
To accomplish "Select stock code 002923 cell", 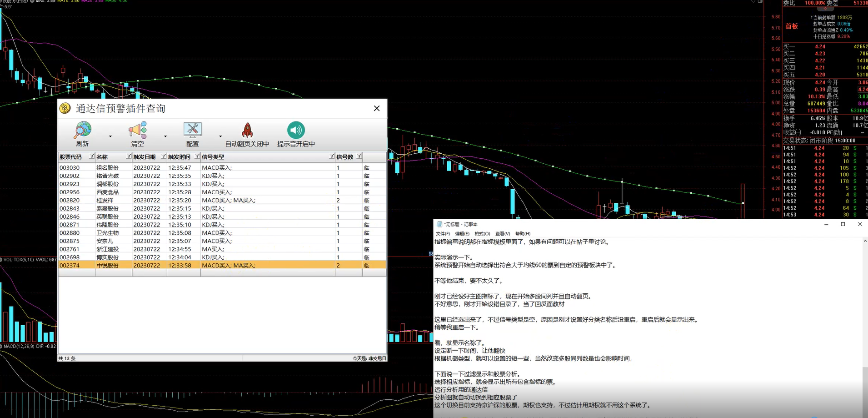I will [70, 184].
